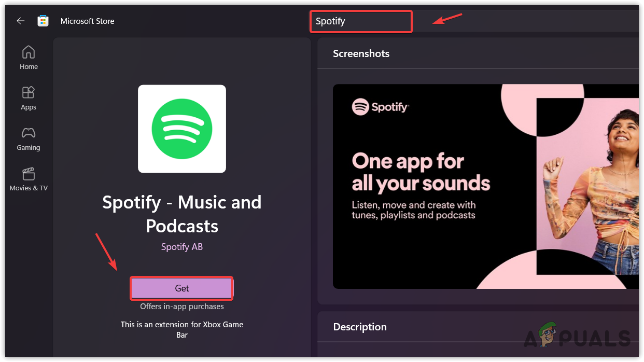Click the green Spotify app logo

click(182, 129)
